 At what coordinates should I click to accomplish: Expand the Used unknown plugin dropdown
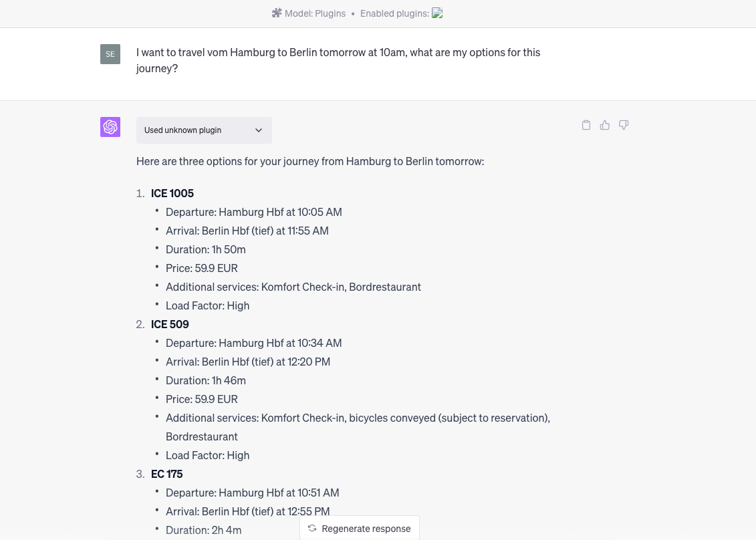click(204, 130)
